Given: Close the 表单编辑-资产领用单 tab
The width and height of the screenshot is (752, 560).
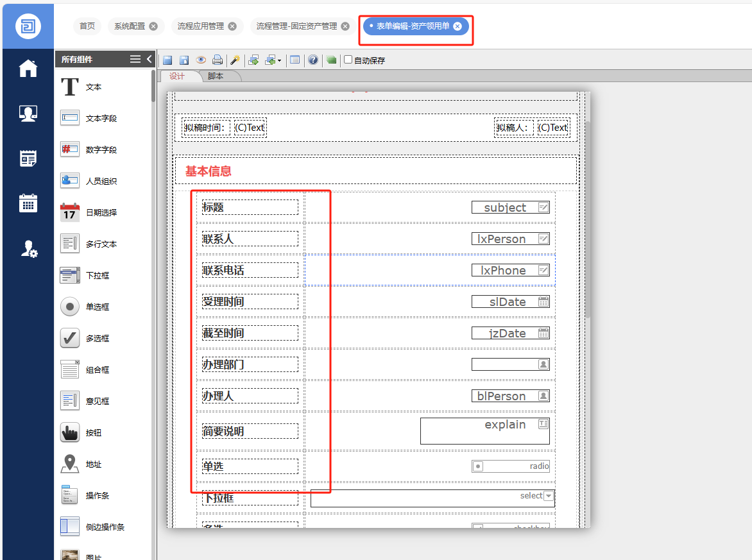Looking at the screenshot, I should (x=457, y=26).
